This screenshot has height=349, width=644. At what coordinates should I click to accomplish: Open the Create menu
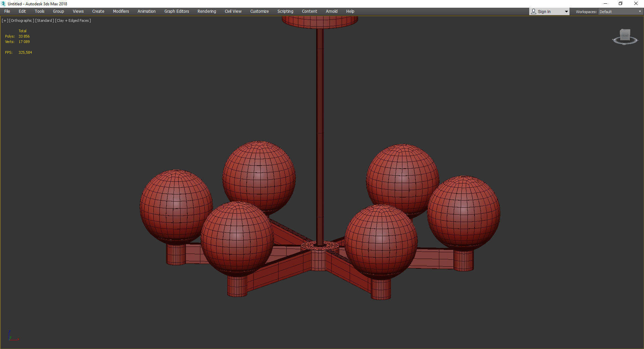(x=98, y=11)
